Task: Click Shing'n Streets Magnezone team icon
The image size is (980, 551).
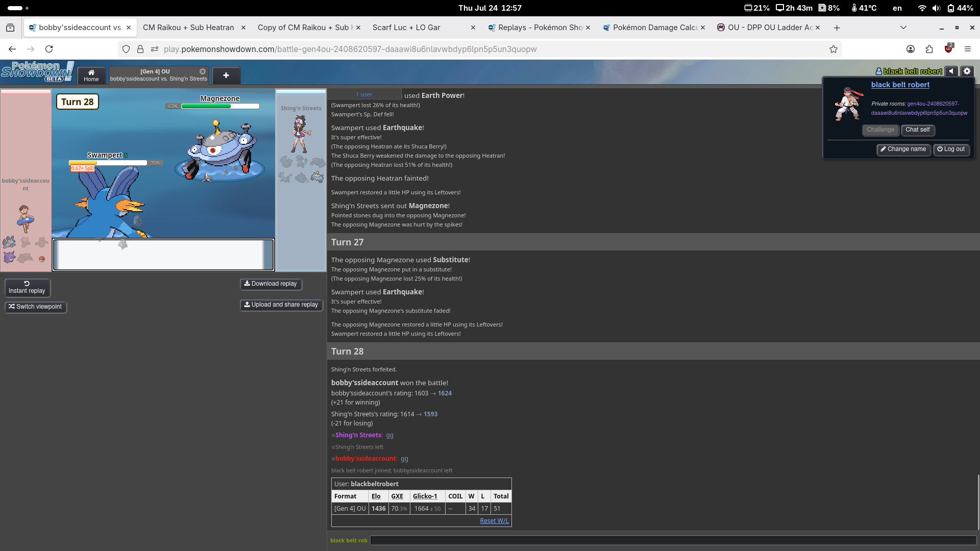Action: (317, 177)
